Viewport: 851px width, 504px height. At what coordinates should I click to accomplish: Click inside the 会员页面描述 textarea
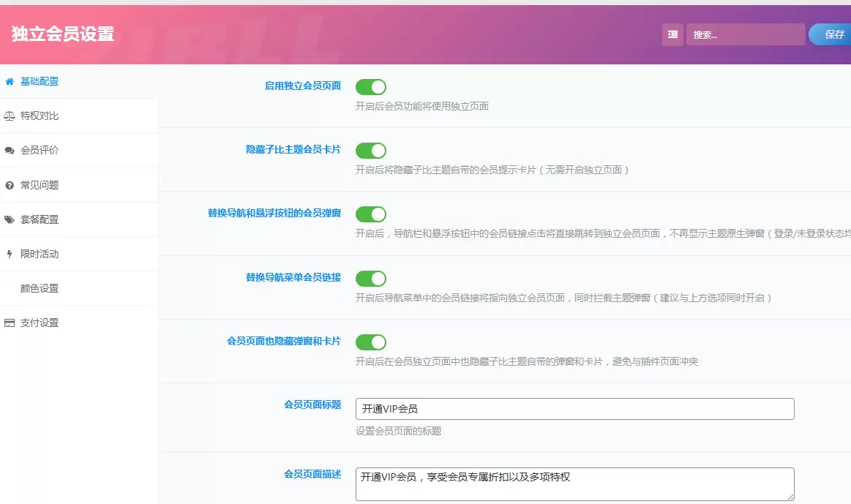574,484
